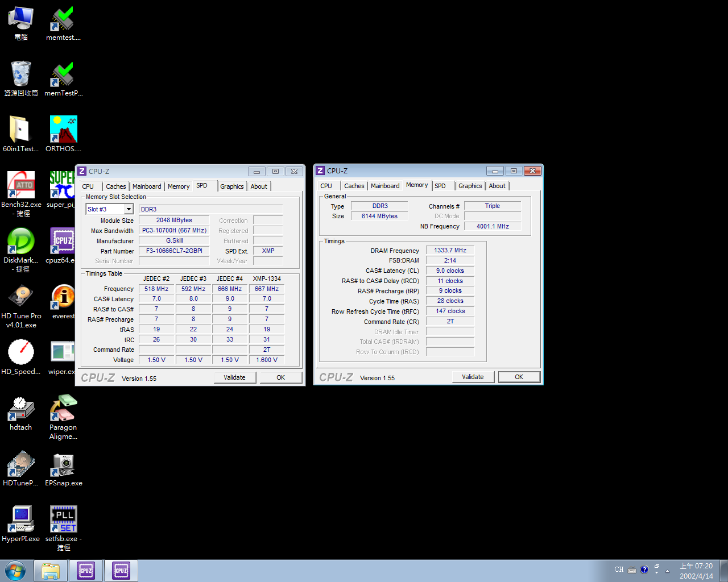Open the 60in1Test folder icon
This screenshot has width=728, height=582.
20,134
